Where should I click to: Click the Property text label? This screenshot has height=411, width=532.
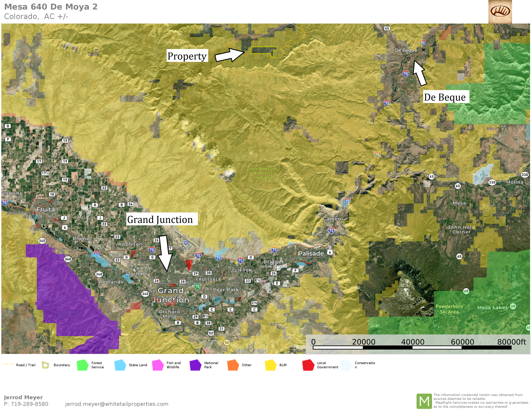coord(187,56)
